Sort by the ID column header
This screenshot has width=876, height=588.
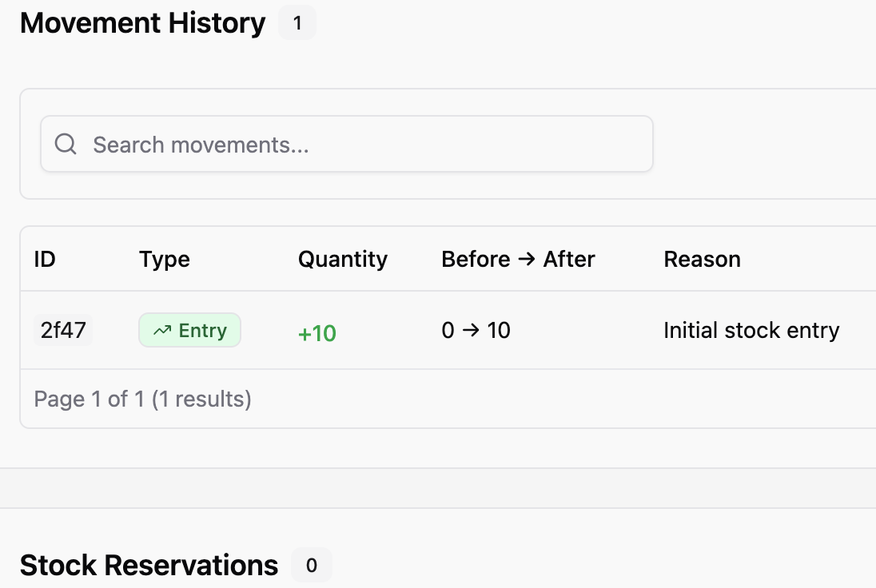[45, 259]
